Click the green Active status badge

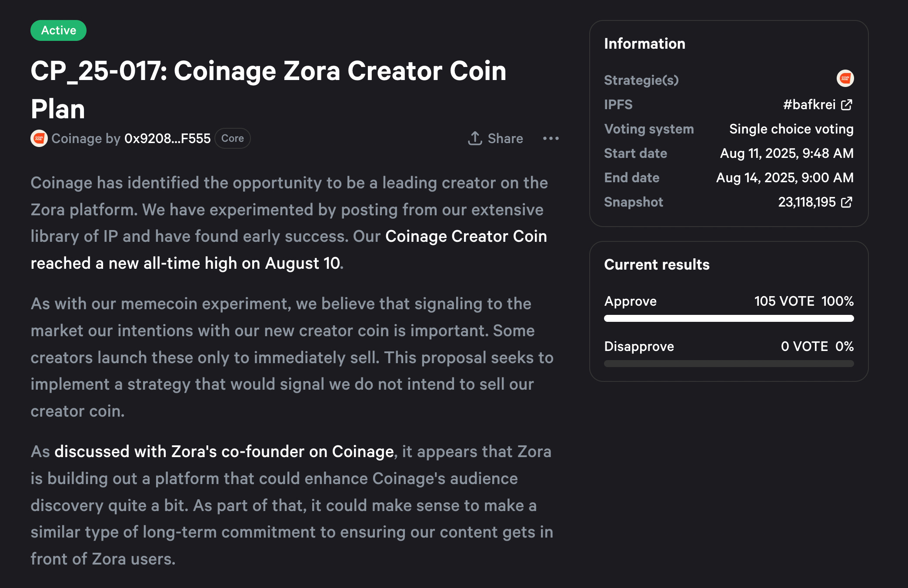(58, 30)
